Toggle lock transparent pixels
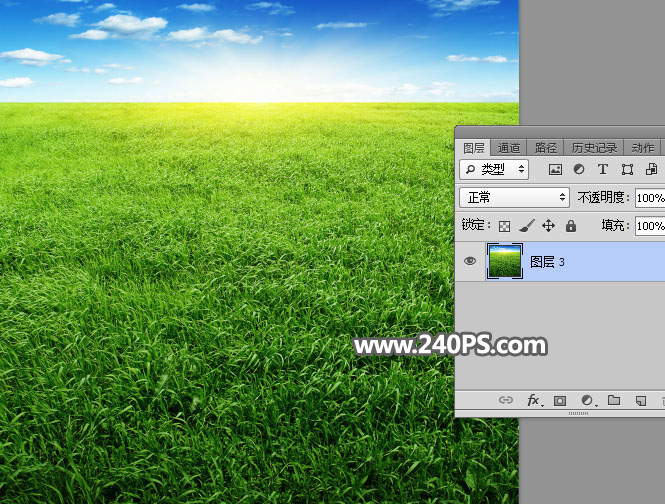This screenshot has height=504, width=665. point(505,227)
